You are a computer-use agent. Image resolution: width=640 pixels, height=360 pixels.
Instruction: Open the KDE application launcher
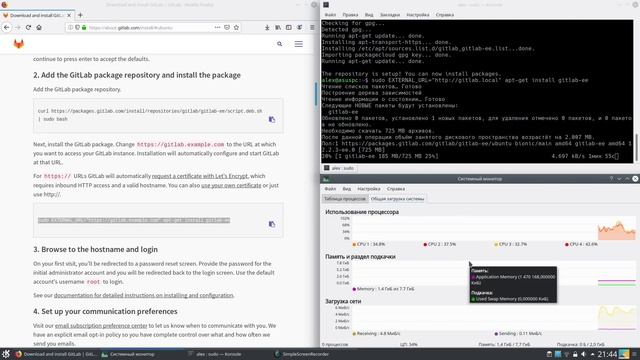(x=6, y=354)
